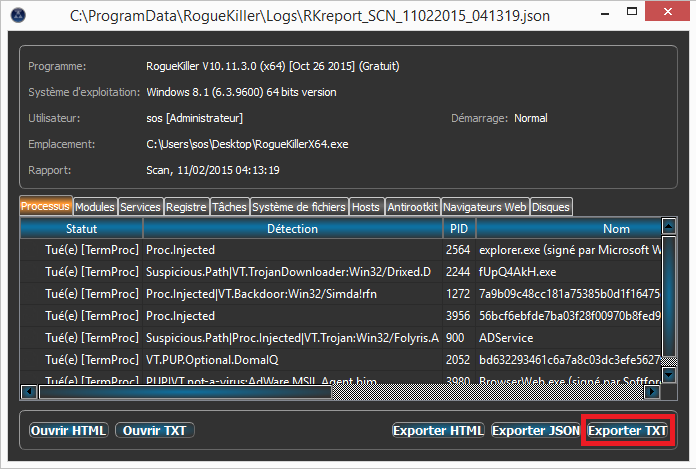Open the Services tab
696x469 pixels.
140,207
